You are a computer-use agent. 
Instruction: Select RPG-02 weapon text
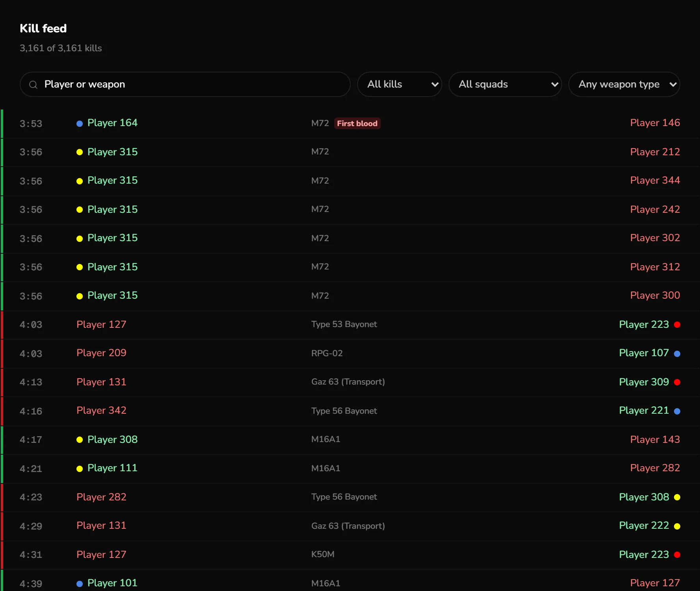(x=327, y=353)
